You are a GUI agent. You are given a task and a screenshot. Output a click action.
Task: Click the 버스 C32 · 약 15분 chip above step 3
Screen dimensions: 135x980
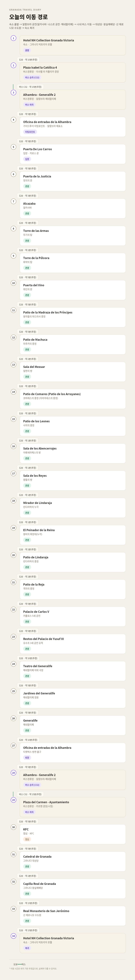tap(30, 87)
